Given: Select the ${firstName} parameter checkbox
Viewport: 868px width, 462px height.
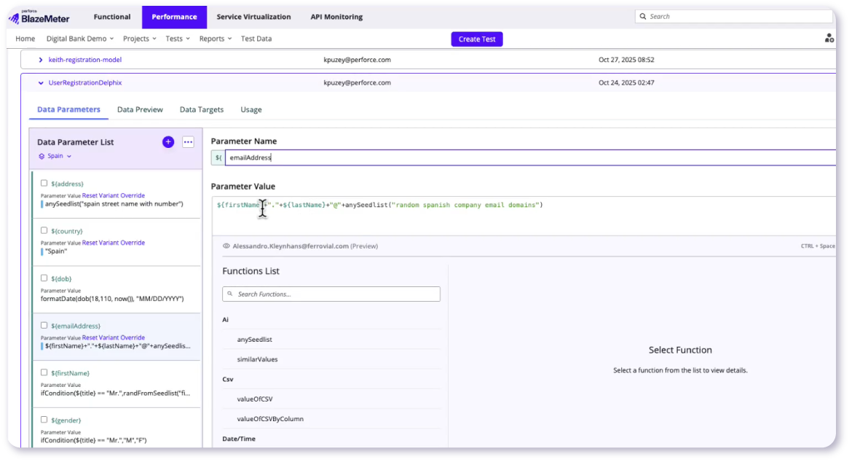Looking at the screenshot, I should pyautogui.click(x=44, y=372).
